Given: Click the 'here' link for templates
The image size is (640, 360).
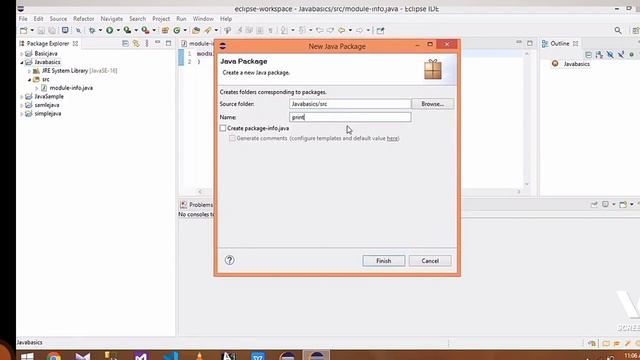Looking at the screenshot, I should pyautogui.click(x=392, y=138).
